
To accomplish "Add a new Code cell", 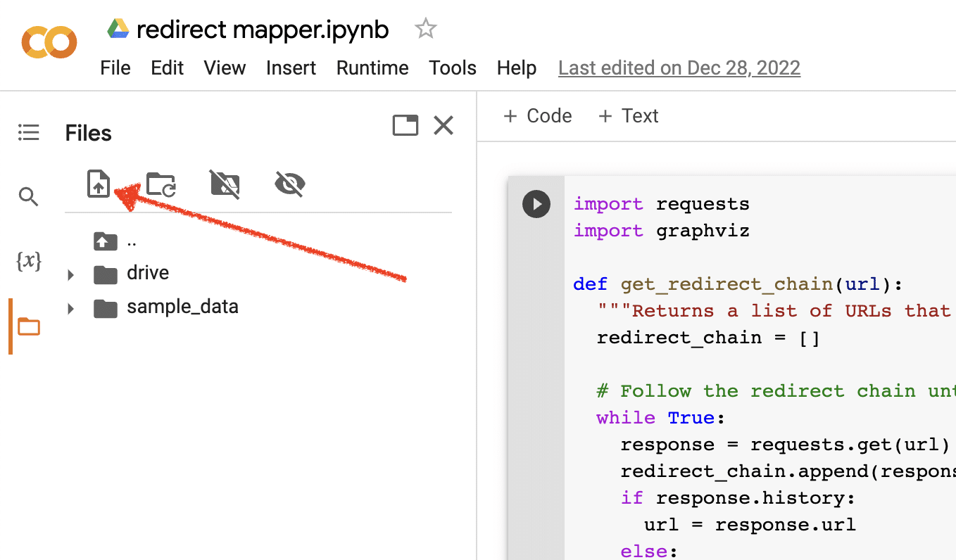I will (538, 116).
